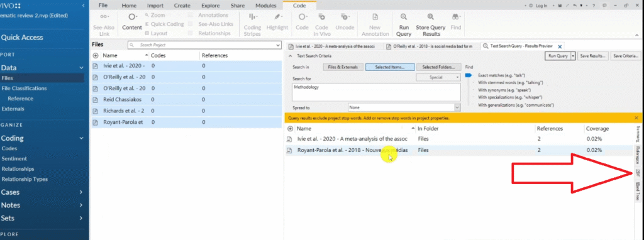
Task: Toggle the Annotations checkbox
Action: coord(191,15)
